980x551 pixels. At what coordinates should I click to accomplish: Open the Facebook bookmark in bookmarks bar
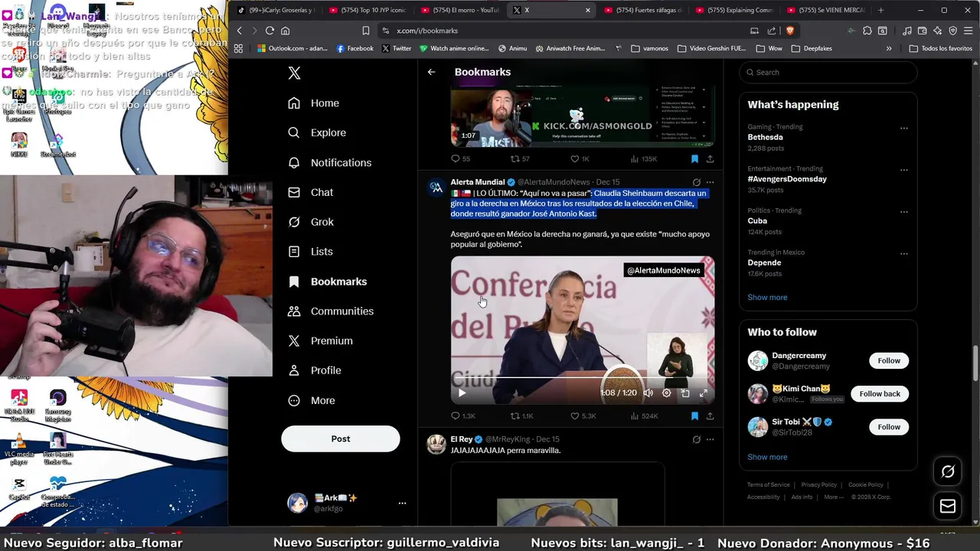(355, 48)
